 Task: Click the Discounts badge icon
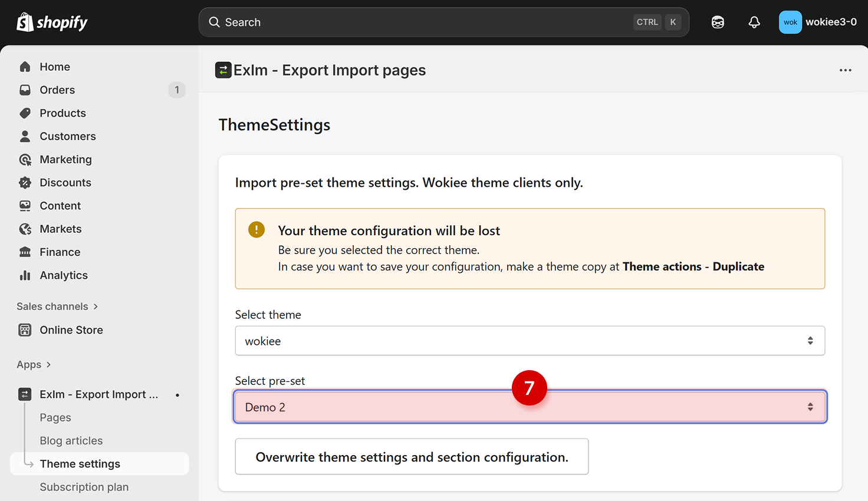25,183
